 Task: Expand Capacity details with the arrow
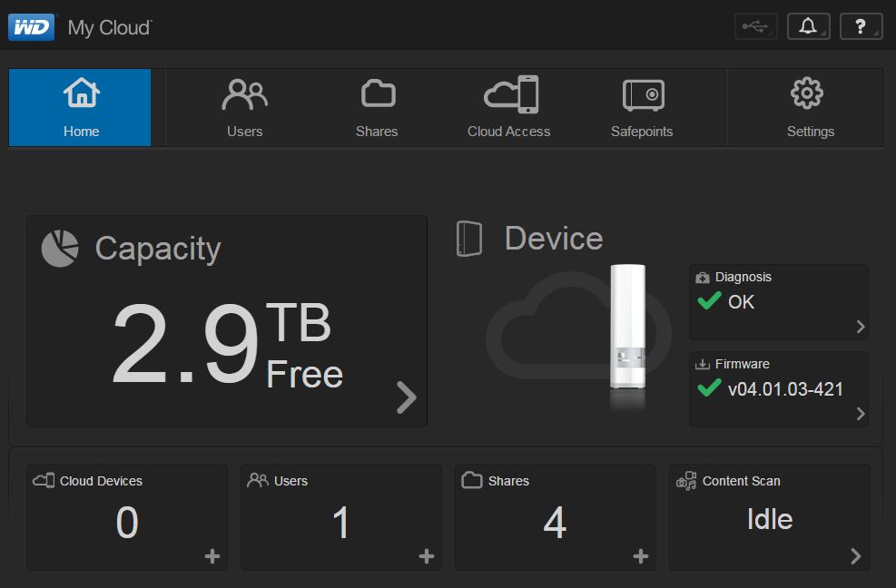407,397
